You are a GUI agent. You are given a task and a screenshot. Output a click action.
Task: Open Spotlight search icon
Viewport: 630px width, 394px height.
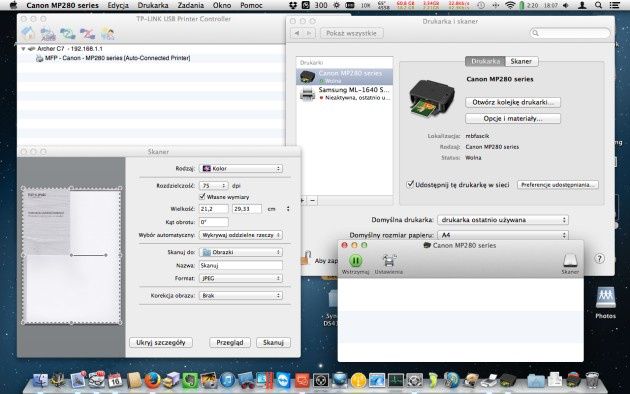pos(598,5)
